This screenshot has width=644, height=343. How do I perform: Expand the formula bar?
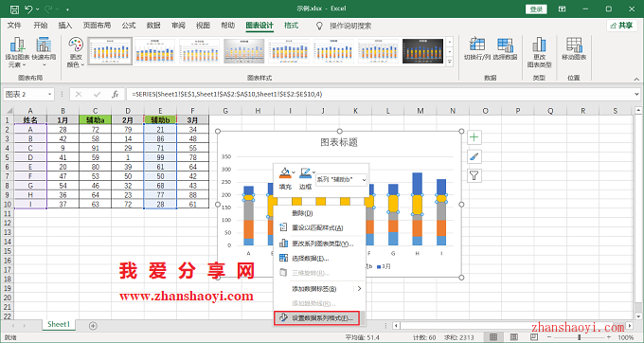pos(636,94)
